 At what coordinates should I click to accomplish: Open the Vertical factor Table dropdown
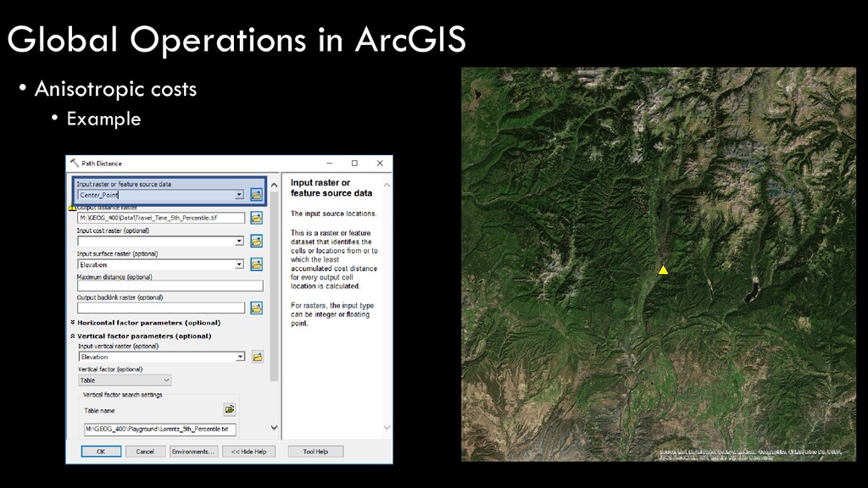[x=166, y=380]
